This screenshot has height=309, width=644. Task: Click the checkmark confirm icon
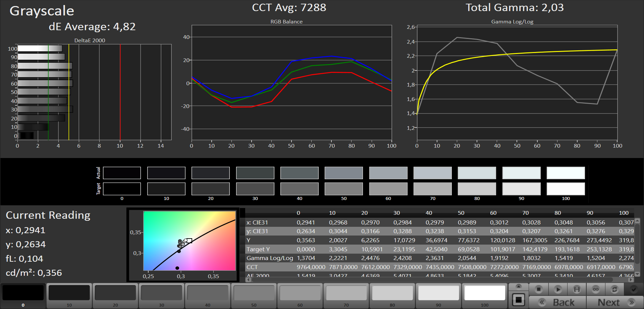tap(634, 289)
